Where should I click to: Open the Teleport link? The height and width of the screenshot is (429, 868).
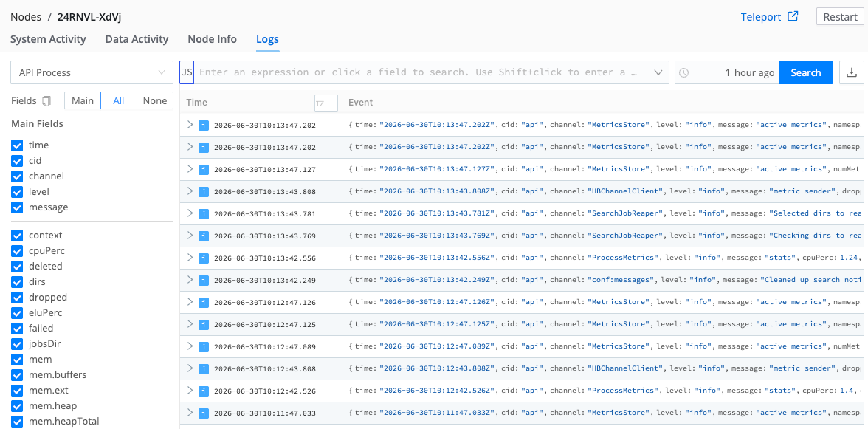click(x=760, y=16)
